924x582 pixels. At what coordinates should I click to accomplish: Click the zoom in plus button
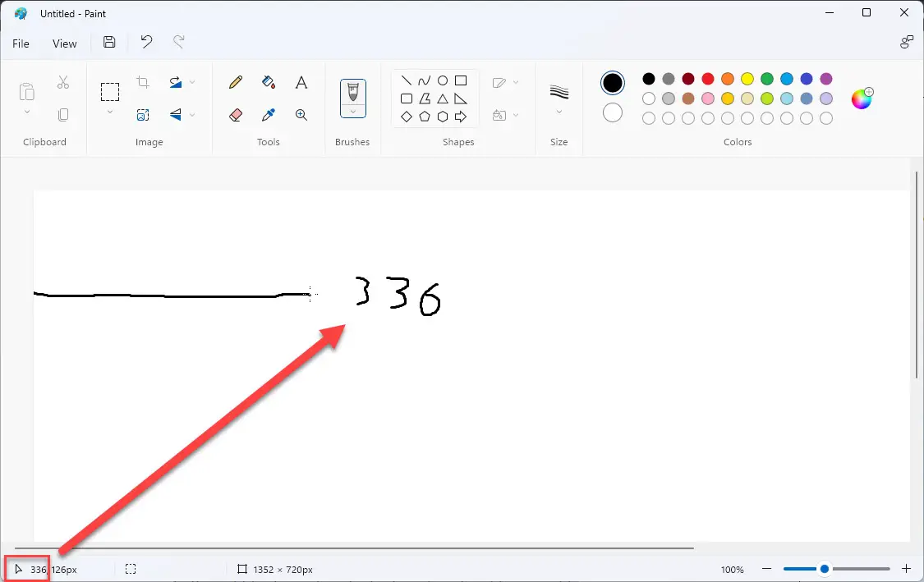(x=906, y=568)
